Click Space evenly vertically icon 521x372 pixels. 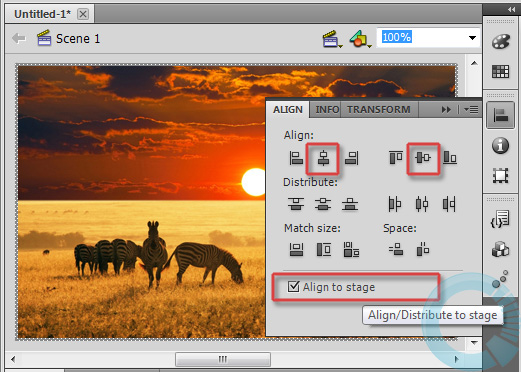(396, 249)
